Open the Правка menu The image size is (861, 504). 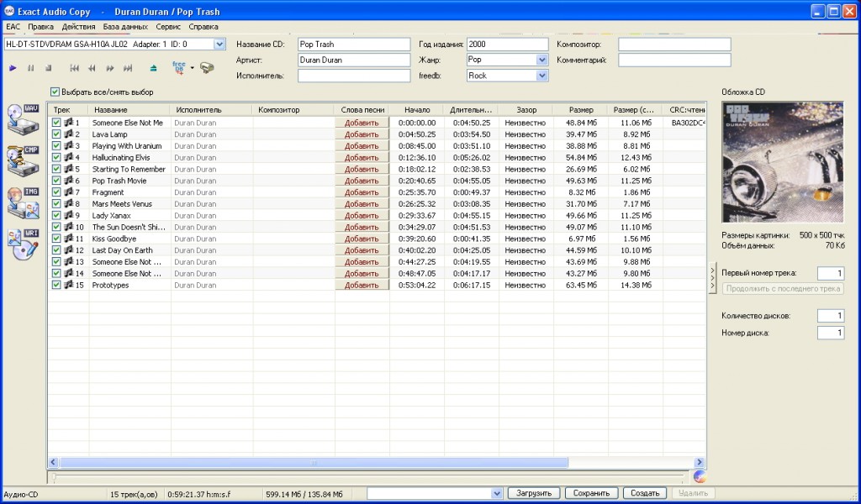point(40,26)
